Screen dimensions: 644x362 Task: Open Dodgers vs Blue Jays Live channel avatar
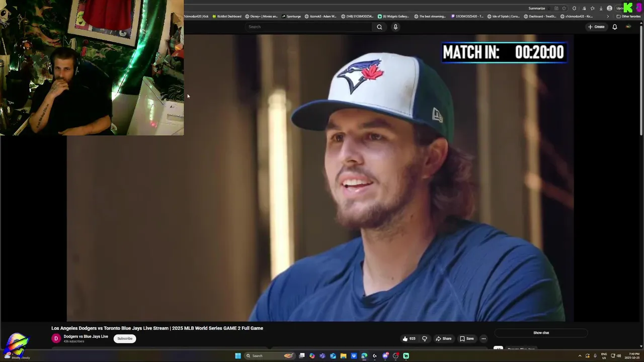(56, 338)
